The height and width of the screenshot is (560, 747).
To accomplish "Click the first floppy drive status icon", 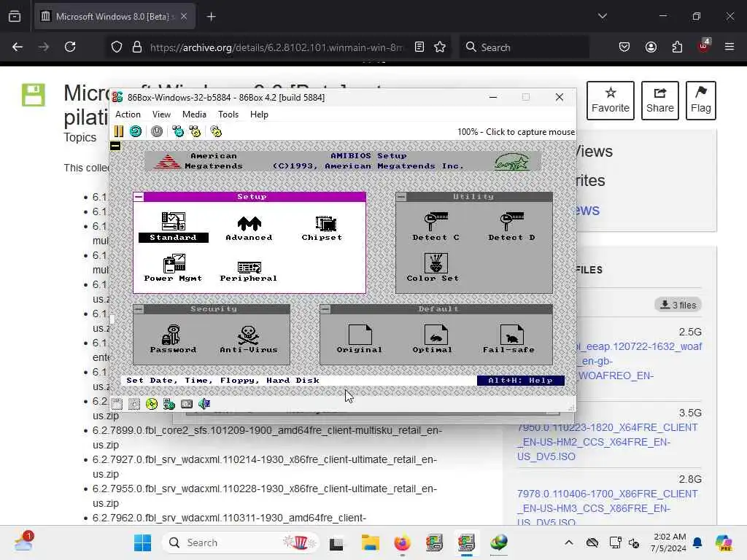I will [x=117, y=404].
